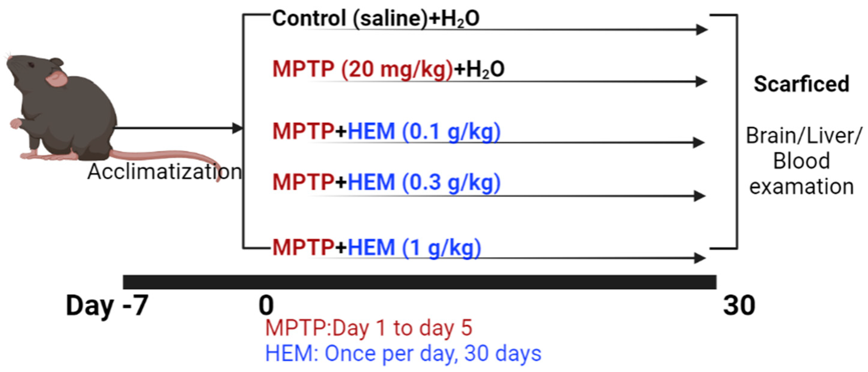The image size is (868, 372).
Task: Click the 30 day timeline marker
Action: coord(739,305)
